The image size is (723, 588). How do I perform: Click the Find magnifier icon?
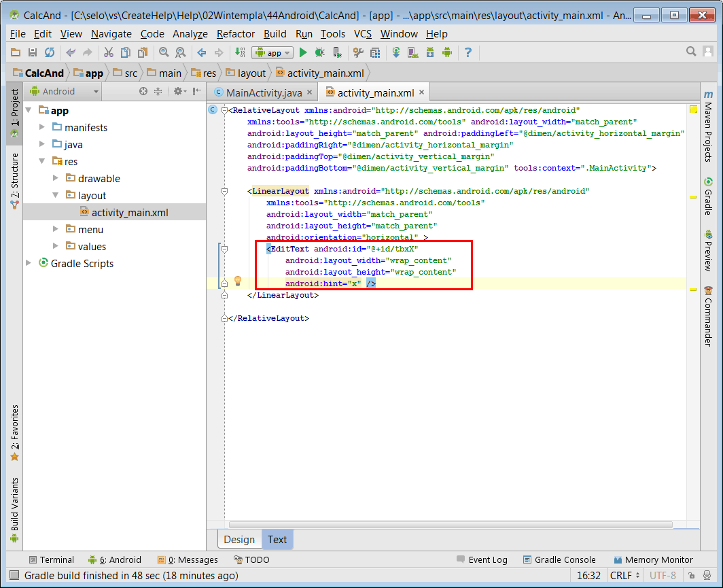coord(164,52)
